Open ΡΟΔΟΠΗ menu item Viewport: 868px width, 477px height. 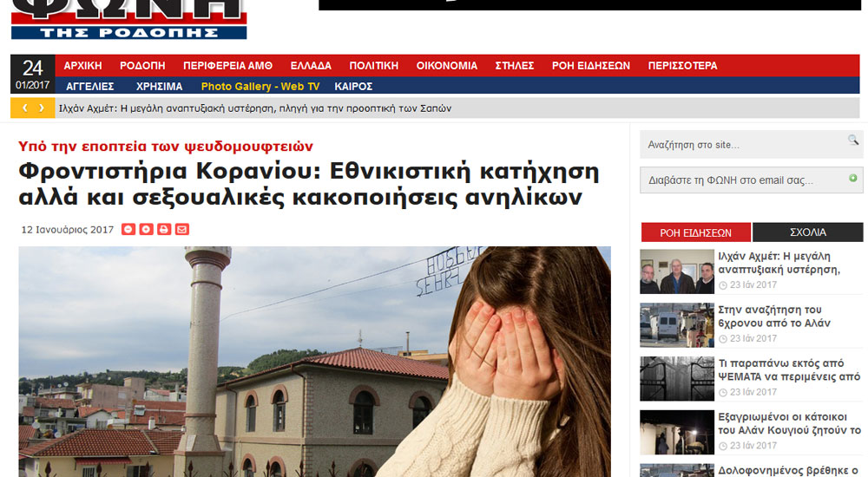[142, 65]
